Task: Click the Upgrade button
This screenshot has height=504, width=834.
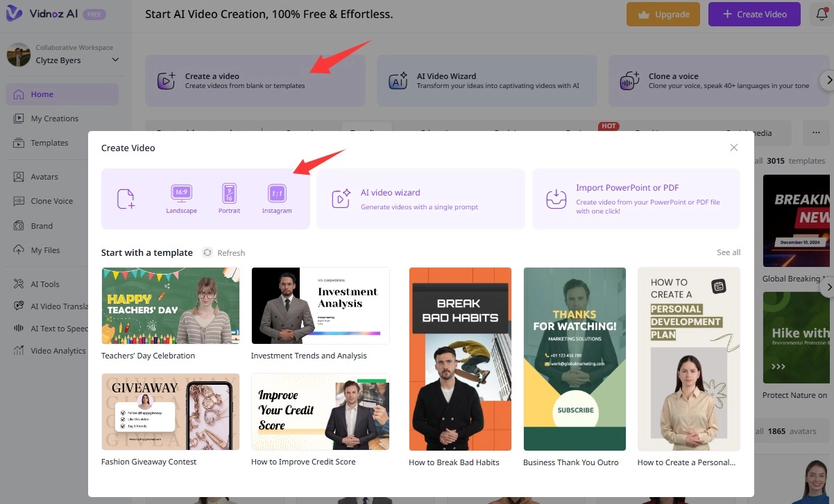Action: click(663, 14)
